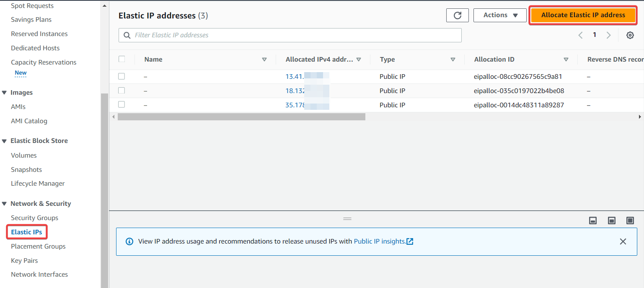Open Dedicated Hosts in sidebar
Viewport: 644px width, 288px height.
[35, 48]
